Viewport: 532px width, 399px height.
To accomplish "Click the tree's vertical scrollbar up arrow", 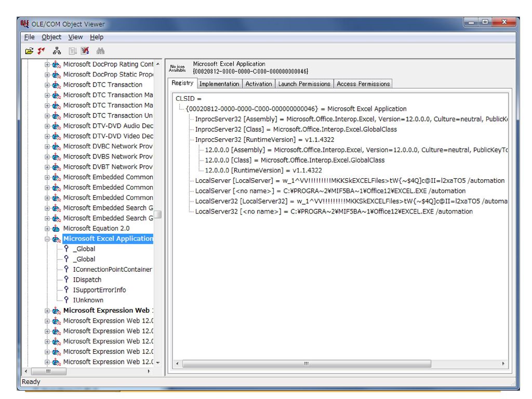I will [158, 64].
